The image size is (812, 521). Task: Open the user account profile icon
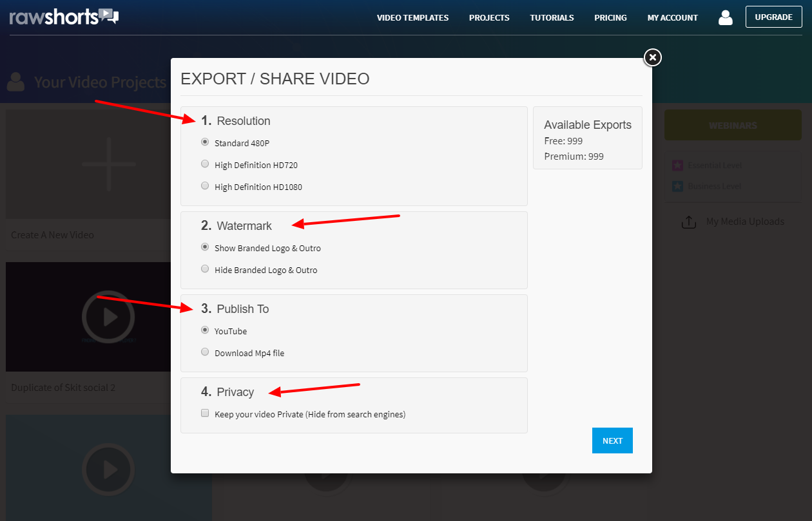(x=726, y=17)
